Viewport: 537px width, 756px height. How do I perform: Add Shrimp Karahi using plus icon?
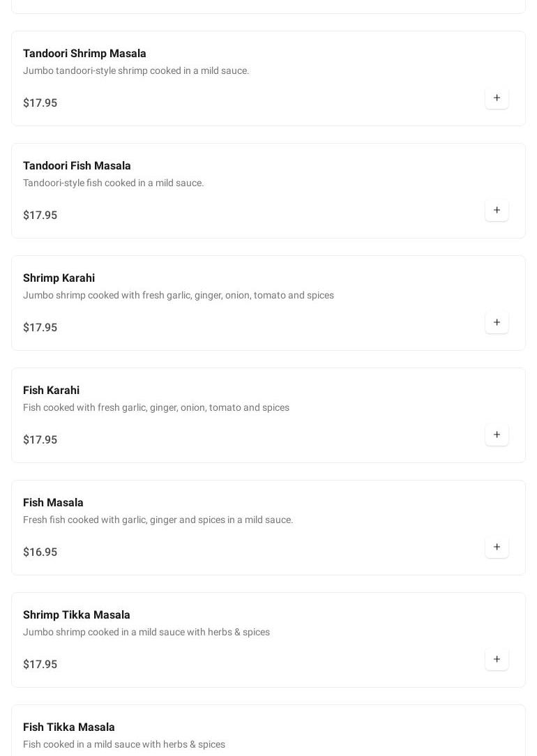[497, 322]
